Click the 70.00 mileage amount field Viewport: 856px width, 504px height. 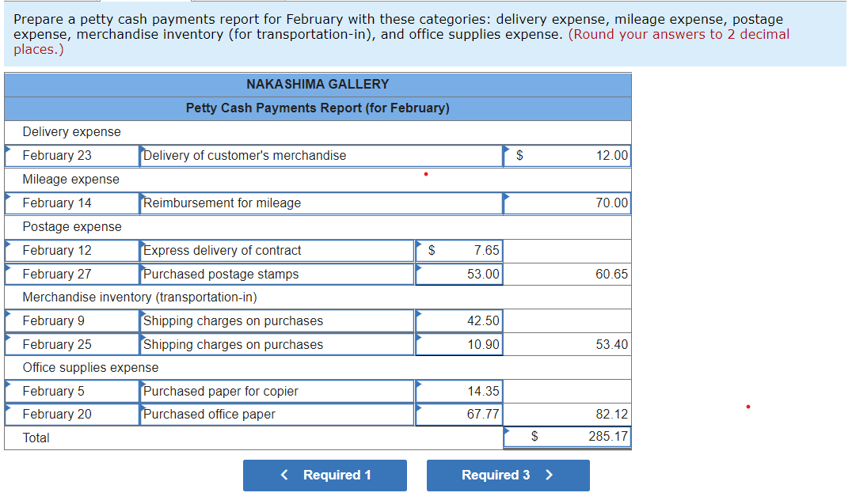point(566,203)
